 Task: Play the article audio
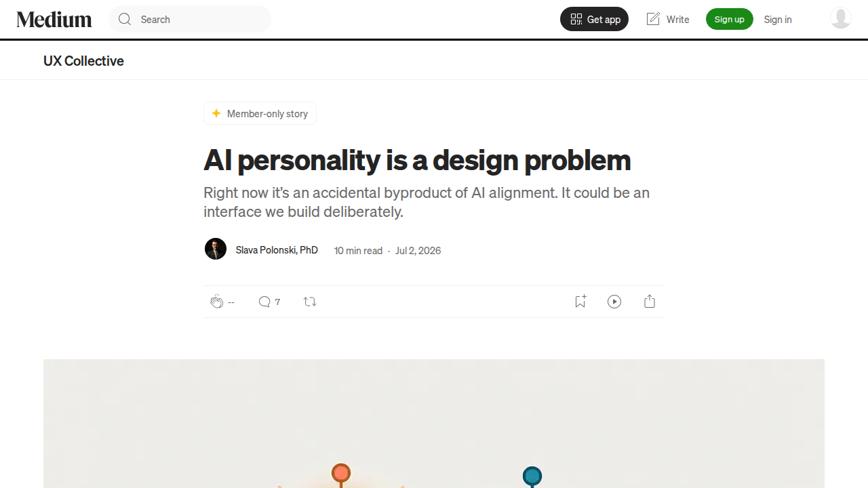[614, 302]
